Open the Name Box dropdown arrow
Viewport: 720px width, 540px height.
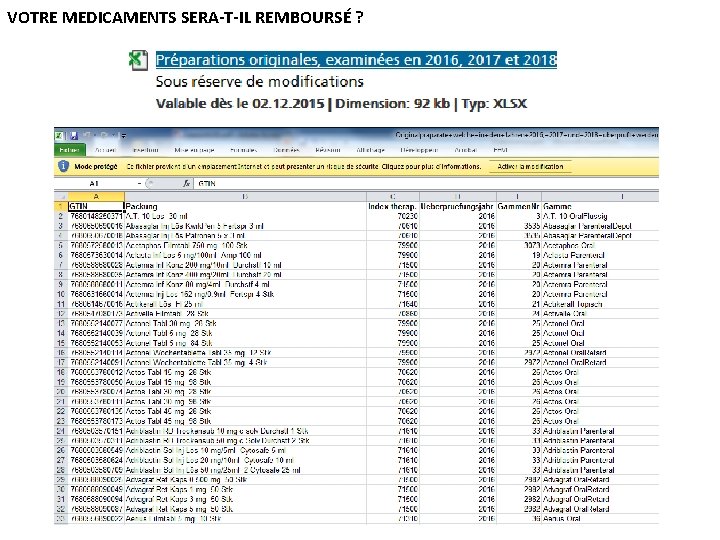[140, 183]
